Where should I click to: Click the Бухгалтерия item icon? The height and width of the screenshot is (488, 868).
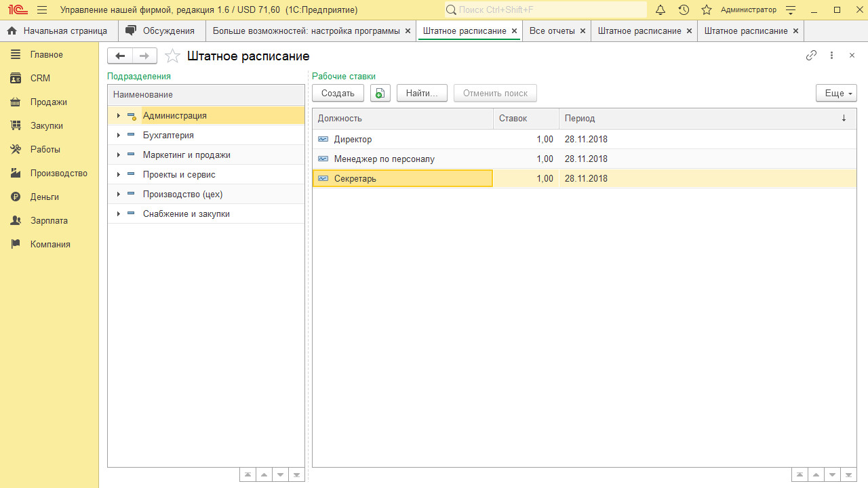pos(131,136)
